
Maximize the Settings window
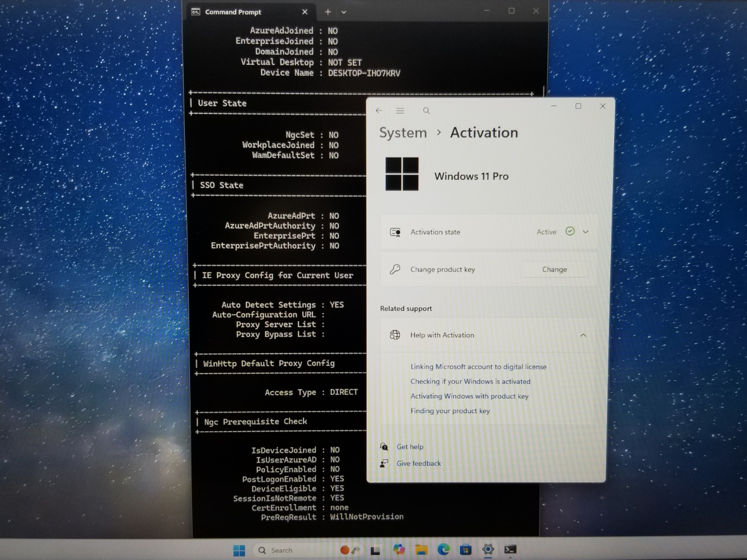point(578,106)
